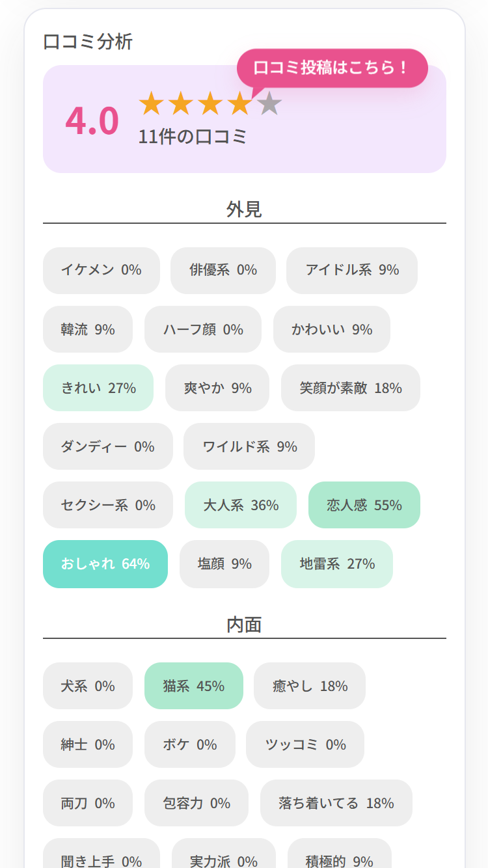Screen dimensions: 488x868
Task: Select the きれい 27% tag
Action: (x=98, y=388)
